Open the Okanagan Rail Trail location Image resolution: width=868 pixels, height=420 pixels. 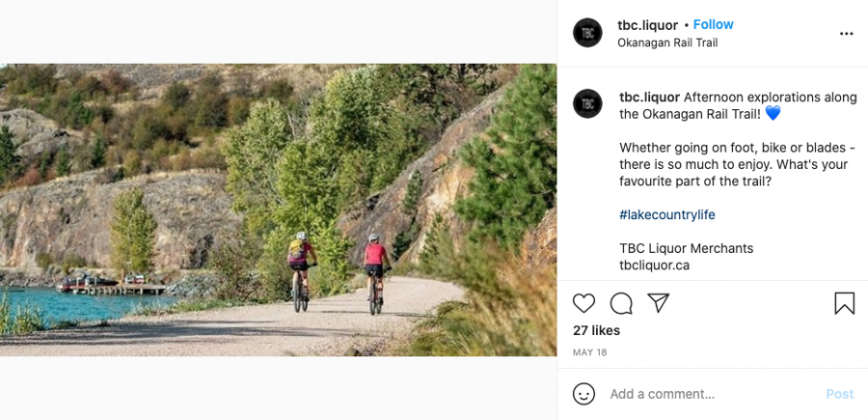(667, 42)
